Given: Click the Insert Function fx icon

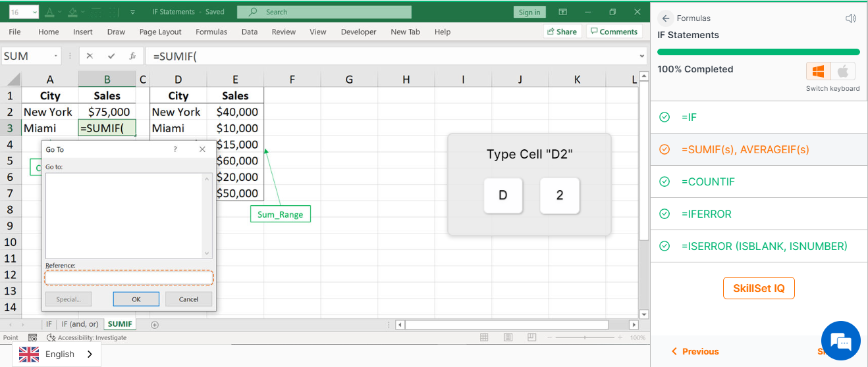Looking at the screenshot, I should (132, 56).
